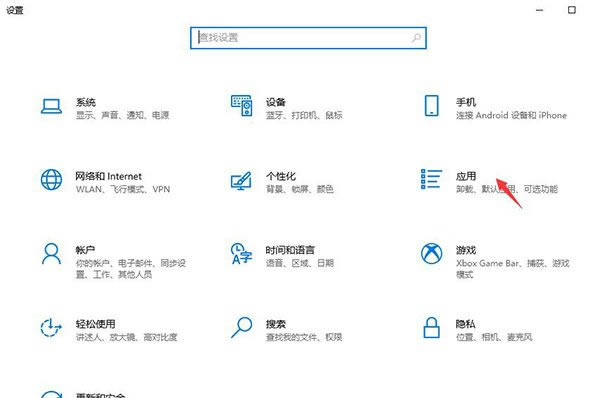The height and width of the screenshot is (398, 600).
Task: Open the 搜索 magnifying glass category icon
Action: tap(241, 328)
